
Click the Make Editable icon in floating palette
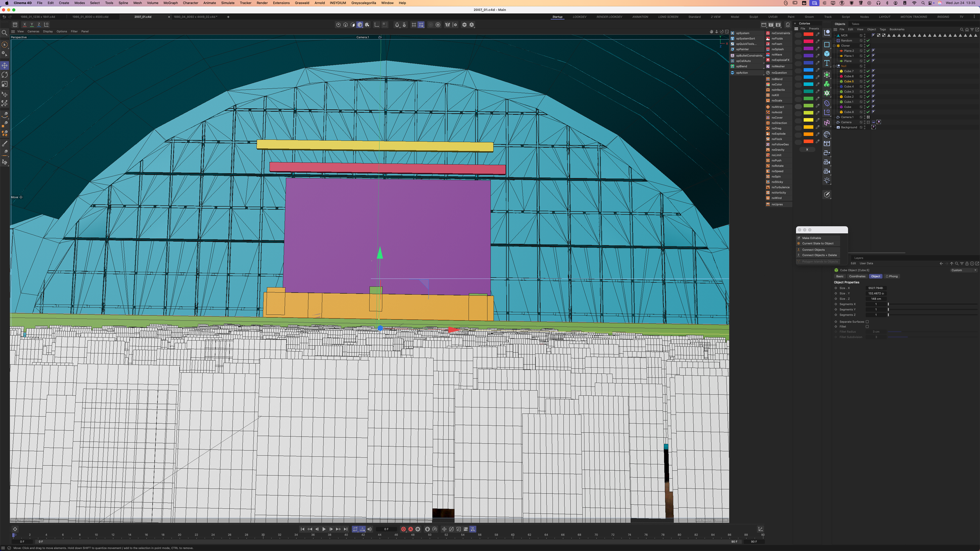[x=799, y=238]
